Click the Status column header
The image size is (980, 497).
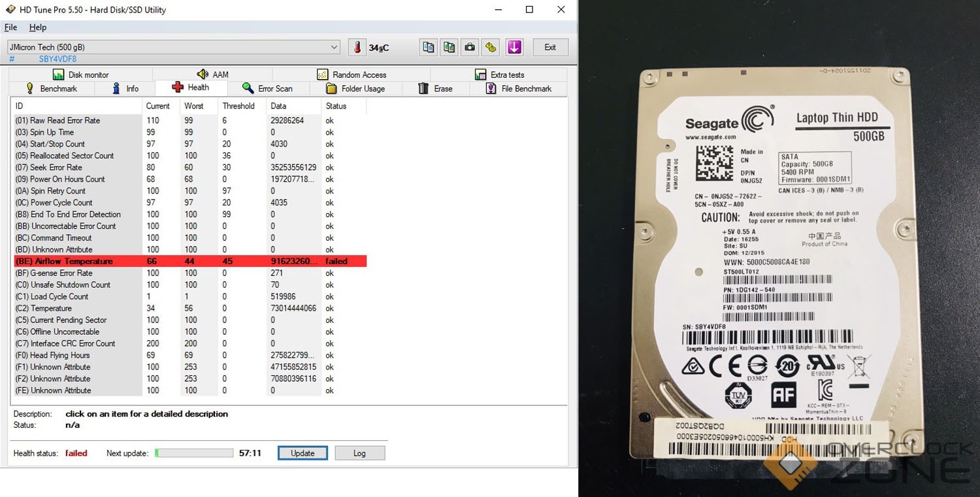[344, 106]
